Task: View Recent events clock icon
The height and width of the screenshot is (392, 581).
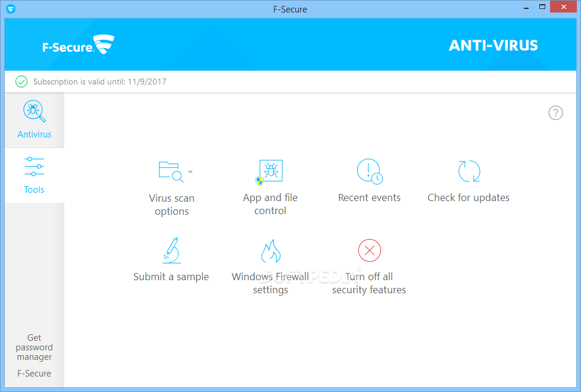Action: (370, 171)
